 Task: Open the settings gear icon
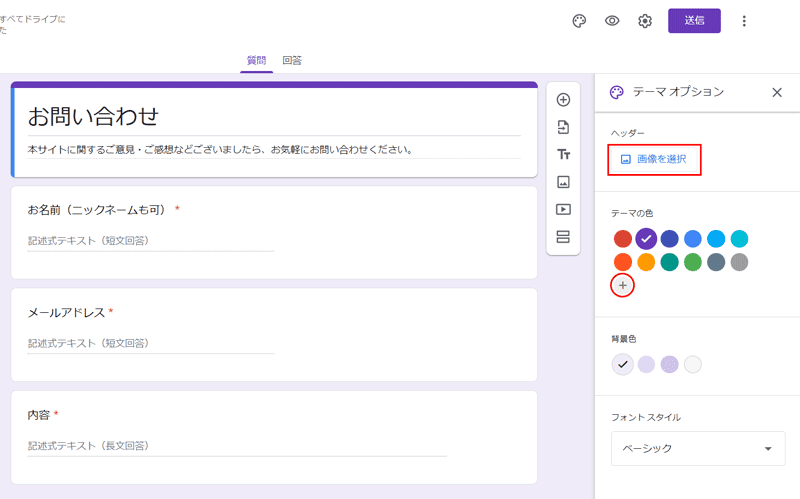[645, 21]
